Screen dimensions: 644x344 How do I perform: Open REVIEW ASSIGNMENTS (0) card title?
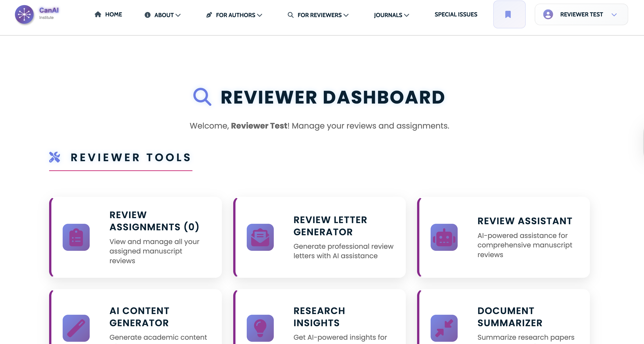tap(154, 221)
